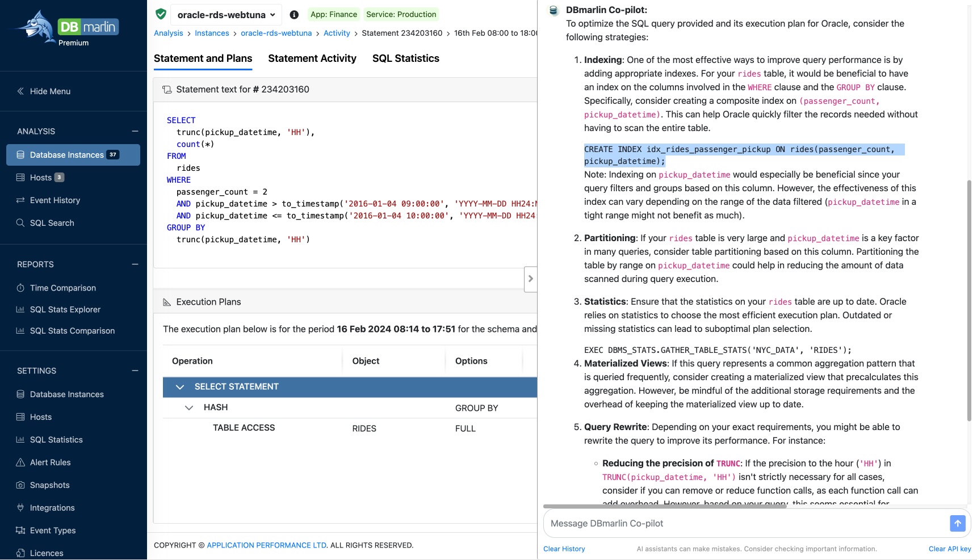Collapse the REPORTS section
The height and width of the screenshot is (560, 977).
pyautogui.click(x=135, y=264)
